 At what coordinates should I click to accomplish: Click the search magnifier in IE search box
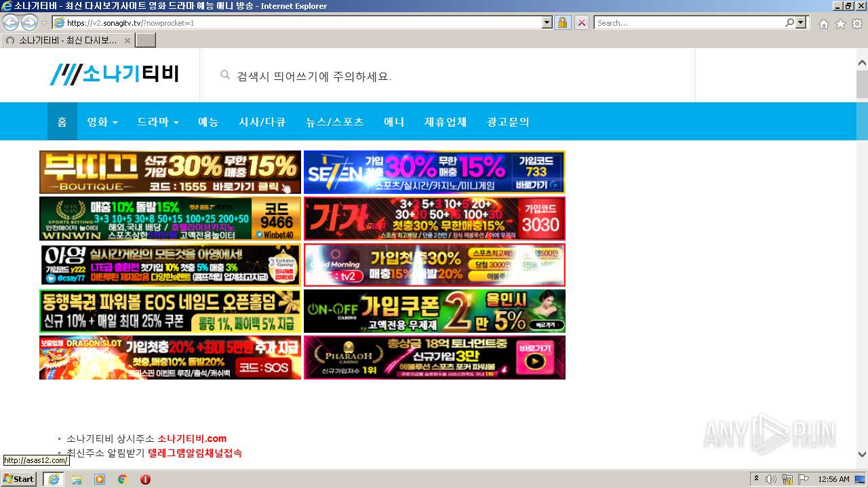point(789,22)
